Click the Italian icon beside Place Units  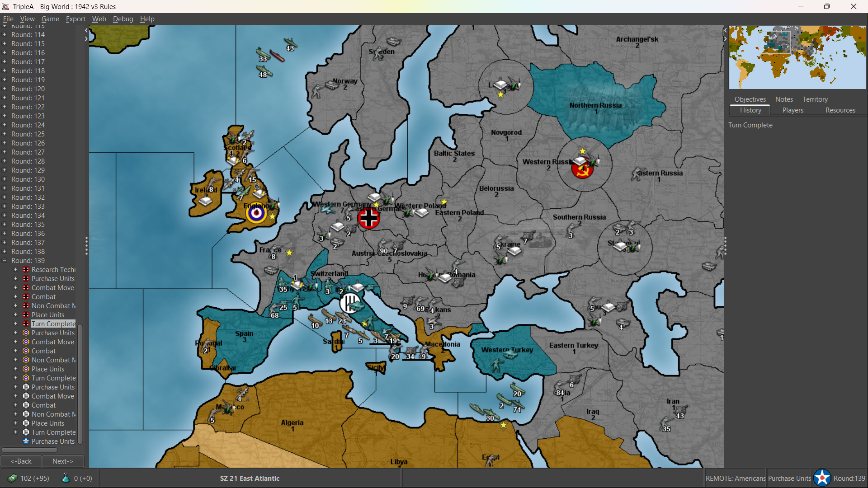click(x=26, y=423)
